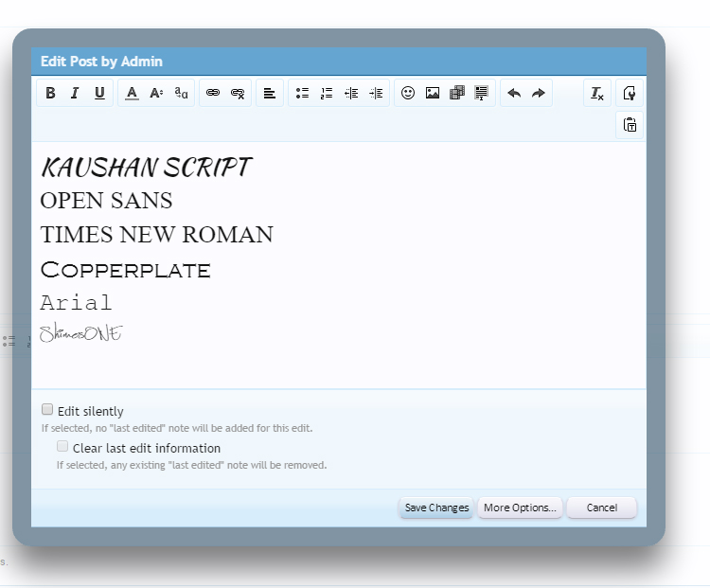
Task: Insert an ordered numbered list
Action: pos(327,93)
